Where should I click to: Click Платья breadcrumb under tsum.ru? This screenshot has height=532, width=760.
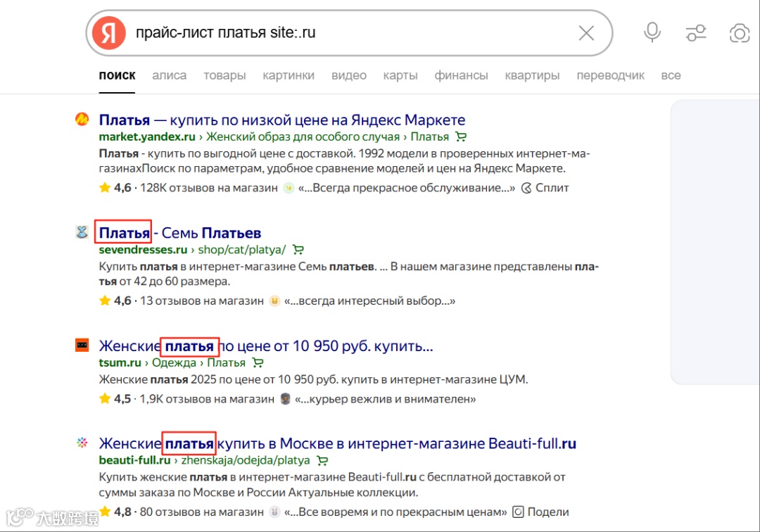(x=227, y=363)
